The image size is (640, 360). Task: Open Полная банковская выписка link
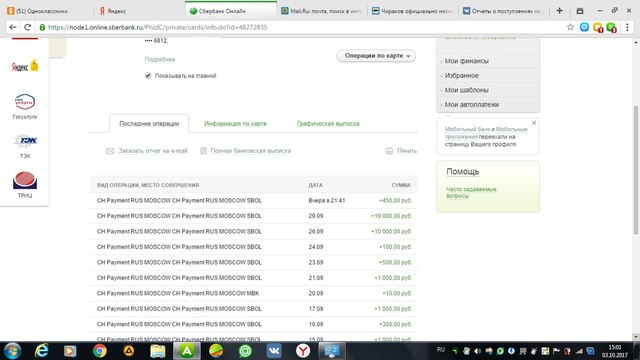coord(251,151)
